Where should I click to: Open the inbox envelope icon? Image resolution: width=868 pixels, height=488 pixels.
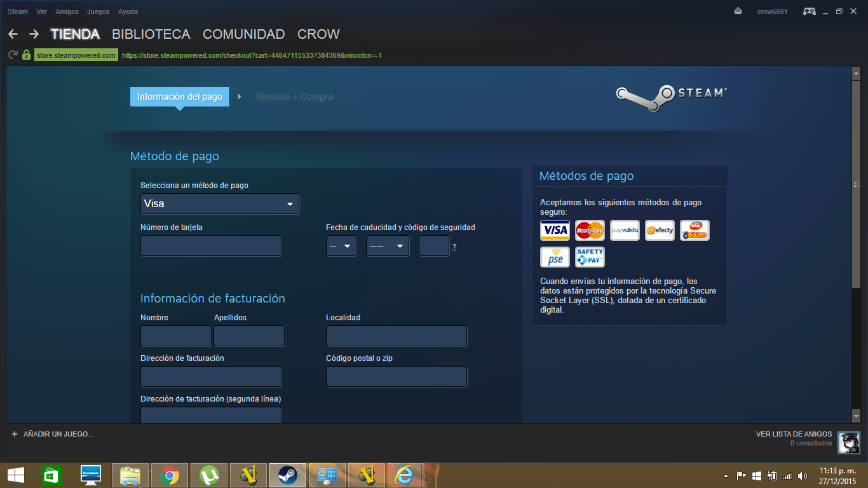[x=738, y=11]
